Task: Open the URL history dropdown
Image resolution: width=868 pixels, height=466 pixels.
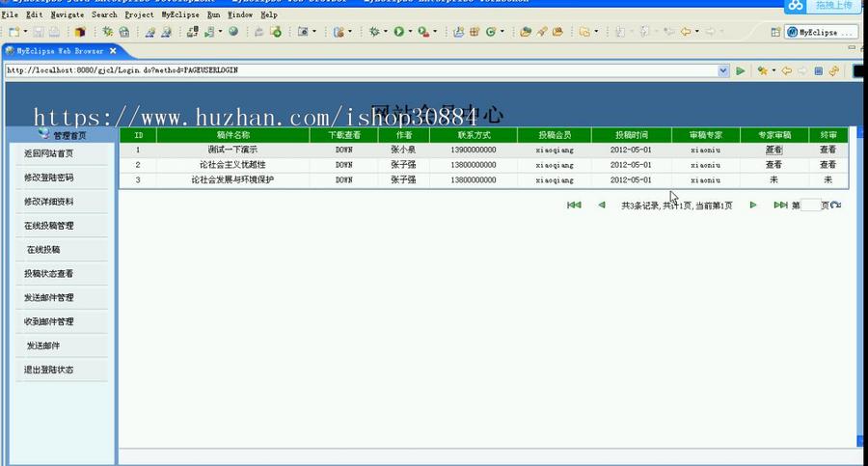Action: click(x=723, y=71)
